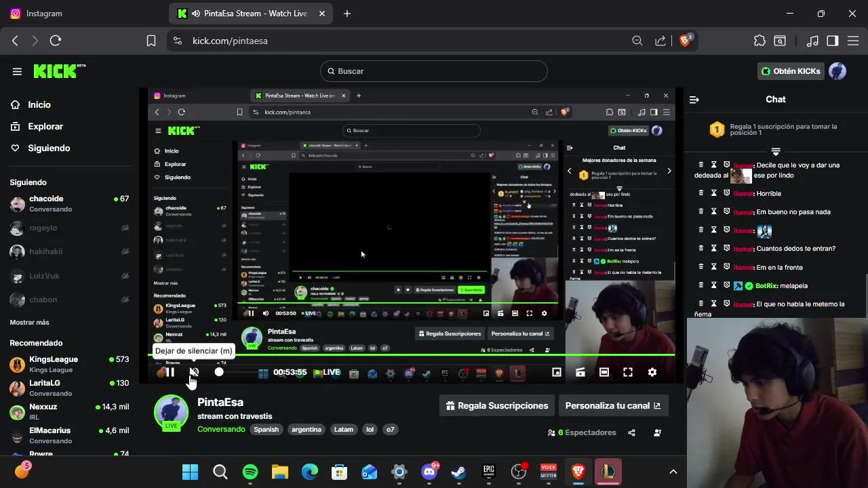Image resolution: width=868 pixels, height=488 pixels.
Task: Open recommended channel LaritaLG
Action: pos(69,388)
